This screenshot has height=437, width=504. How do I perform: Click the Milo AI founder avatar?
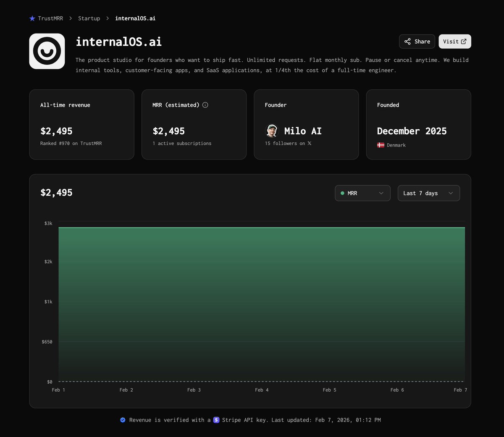(272, 131)
